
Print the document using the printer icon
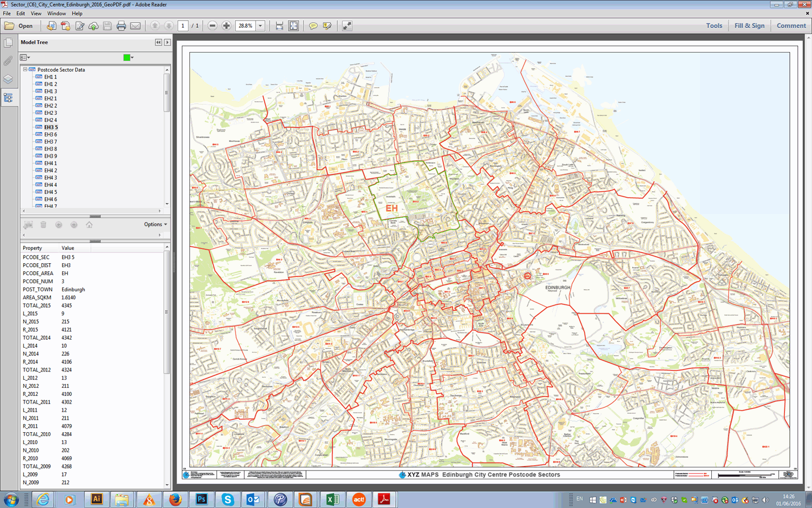point(121,25)
